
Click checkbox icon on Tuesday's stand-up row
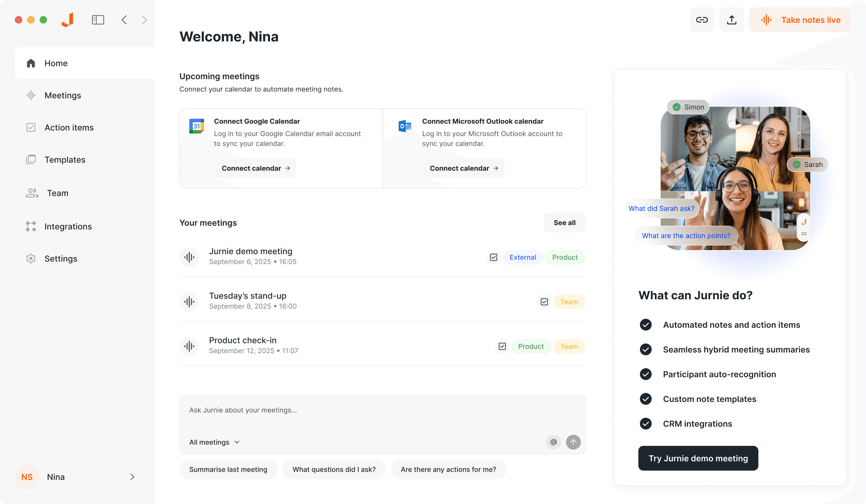[544, 302]
